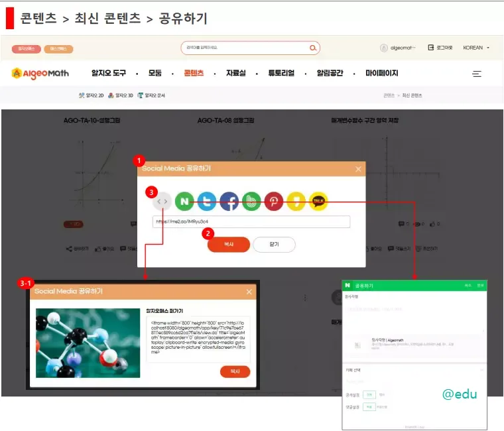Share to KakaoTalk icon
The height and width of the screenshot is (431, 504).
pyautogui.click(x=318, y=202)
